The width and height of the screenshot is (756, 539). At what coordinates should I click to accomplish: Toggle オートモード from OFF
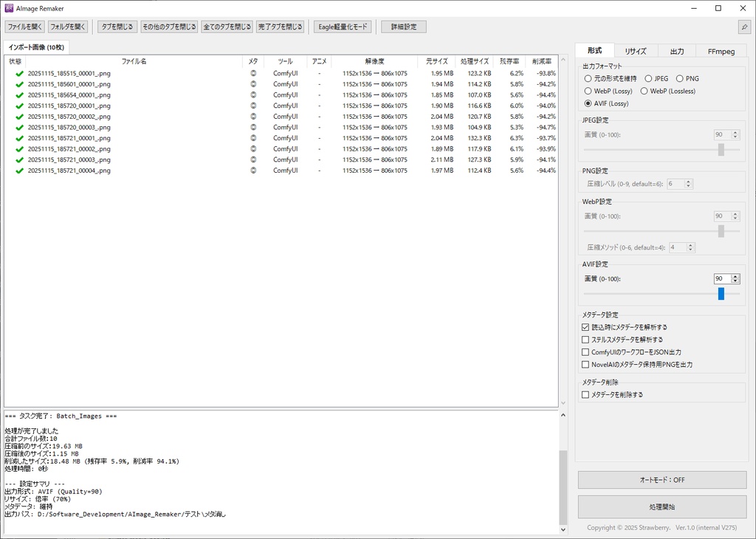(x=662, y=479)
